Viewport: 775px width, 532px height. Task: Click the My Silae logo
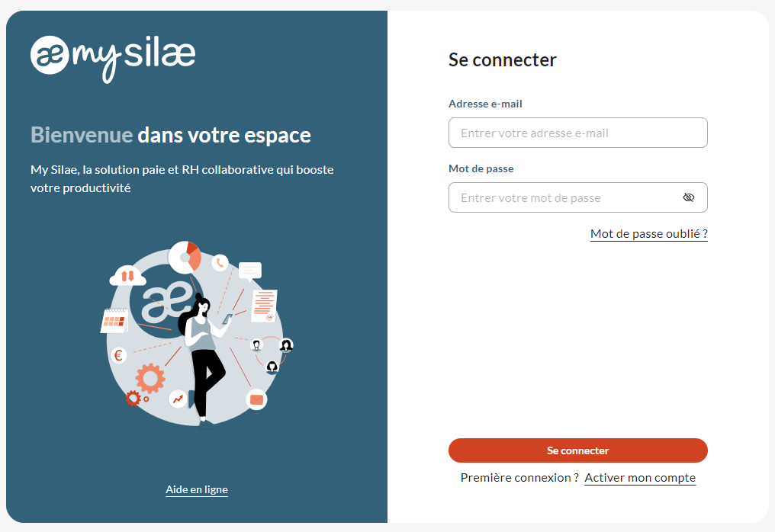click(x=113, y=58)
